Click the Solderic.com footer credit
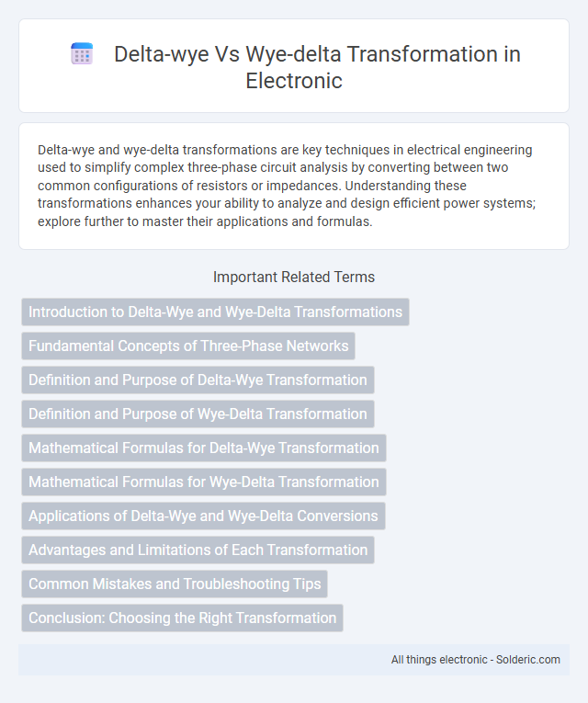 (528, 660)
